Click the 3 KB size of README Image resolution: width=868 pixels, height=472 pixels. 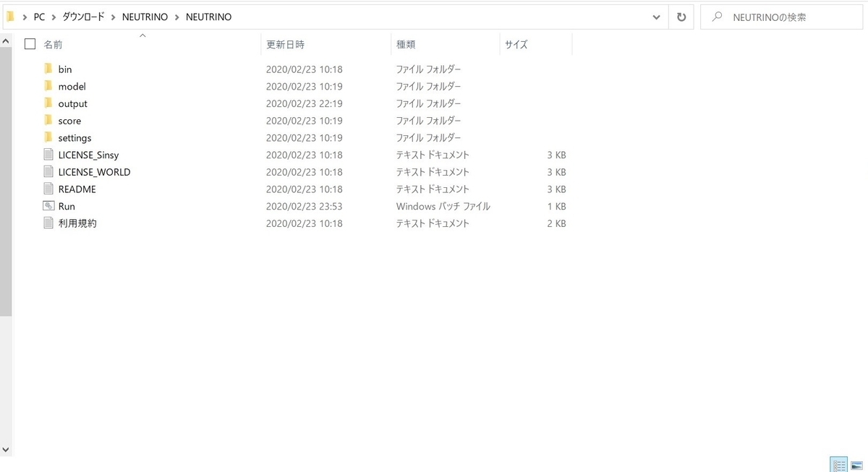coord(556,189)
